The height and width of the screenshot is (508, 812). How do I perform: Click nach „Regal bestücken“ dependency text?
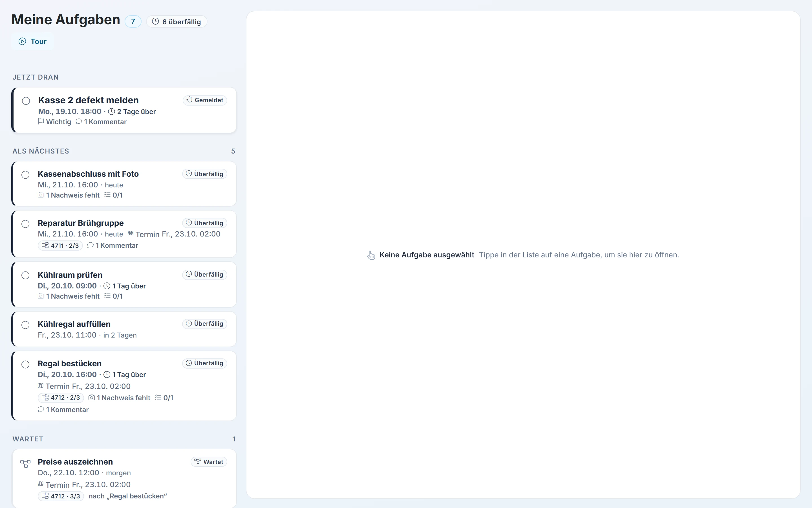click(128, 496)
